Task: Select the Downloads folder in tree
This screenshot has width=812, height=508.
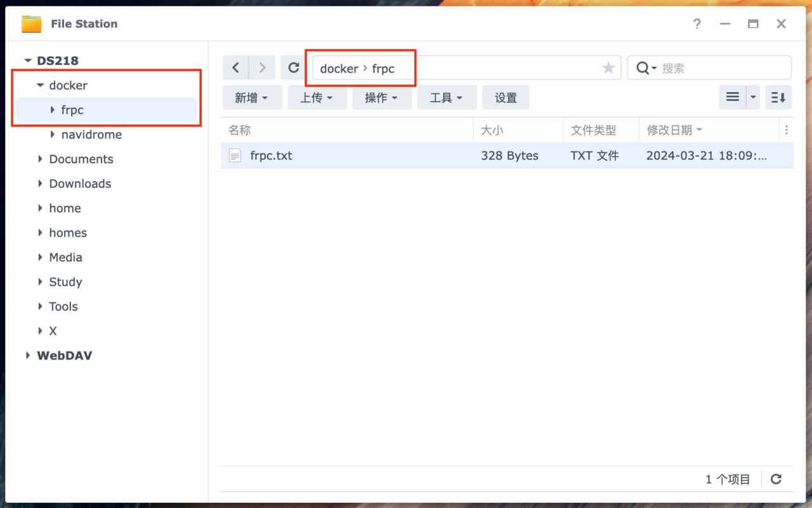Action: click(80, 184)
